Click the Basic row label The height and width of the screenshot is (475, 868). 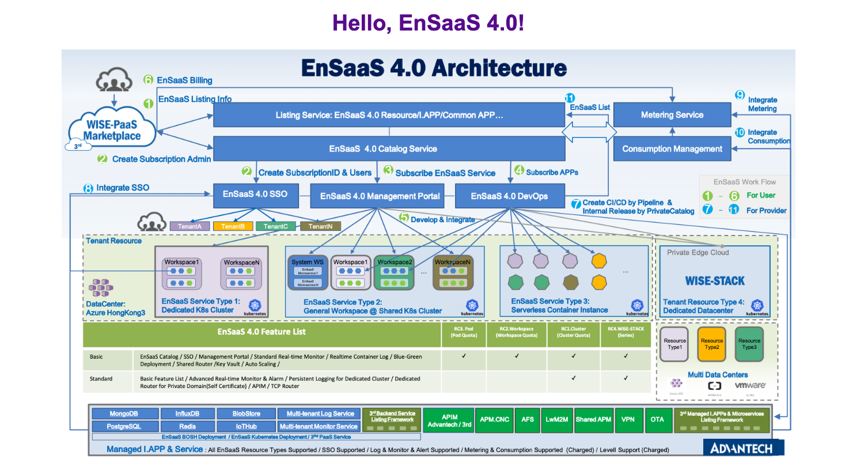[96, 357]
